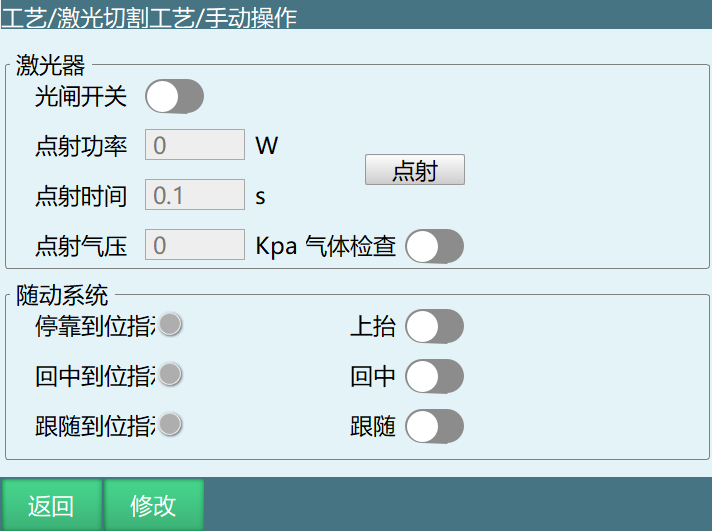The image size is (712, 531).
Task: Click the 返回 back button
Action: pos(51,505)
